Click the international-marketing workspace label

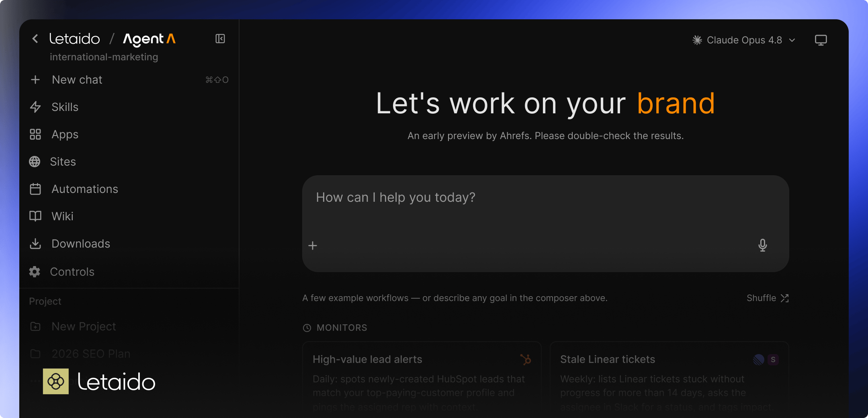pyautogui.click(x=104, y=57)
